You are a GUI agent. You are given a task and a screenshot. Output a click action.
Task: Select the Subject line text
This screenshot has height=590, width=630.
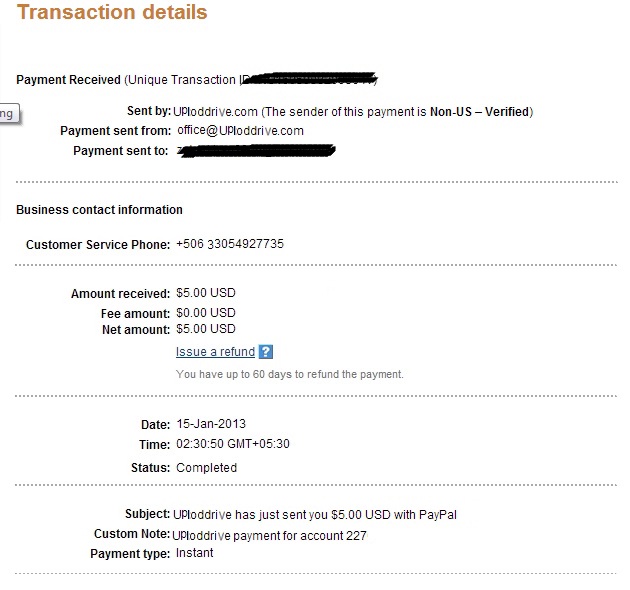(315, 515)
